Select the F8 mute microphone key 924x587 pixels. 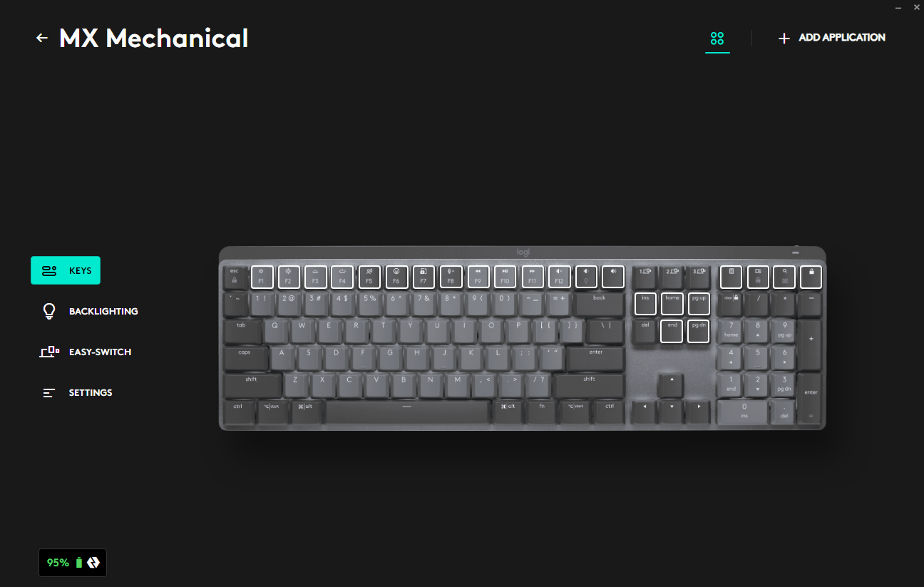click(x=451, y=277)
